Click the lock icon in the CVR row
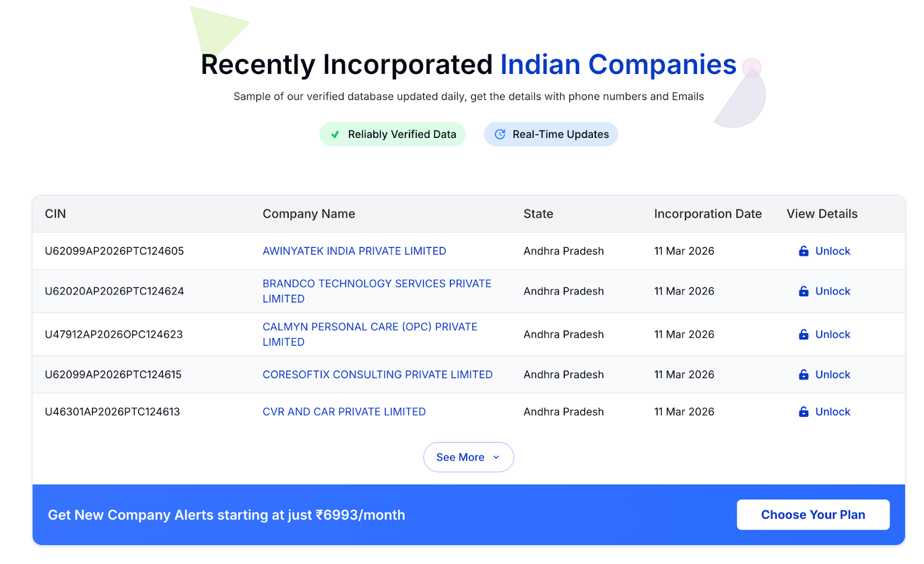 pyautogui.click(x=803, y=412)
